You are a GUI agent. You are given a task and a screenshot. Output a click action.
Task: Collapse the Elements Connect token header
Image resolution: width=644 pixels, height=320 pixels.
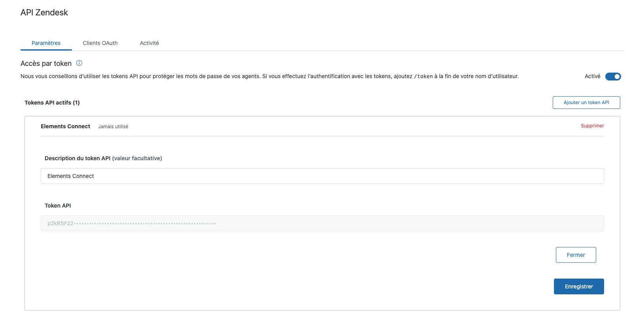click(x=66, y=126)
